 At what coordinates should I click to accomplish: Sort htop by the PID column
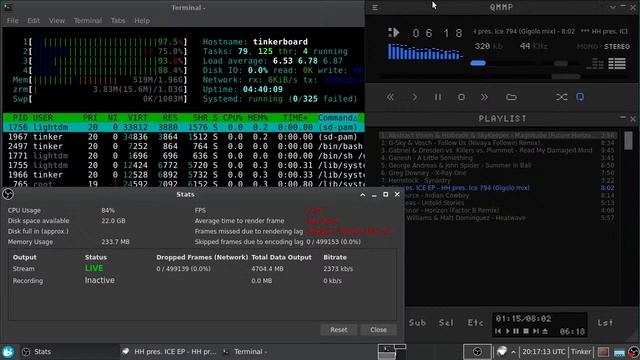point(20,118)
